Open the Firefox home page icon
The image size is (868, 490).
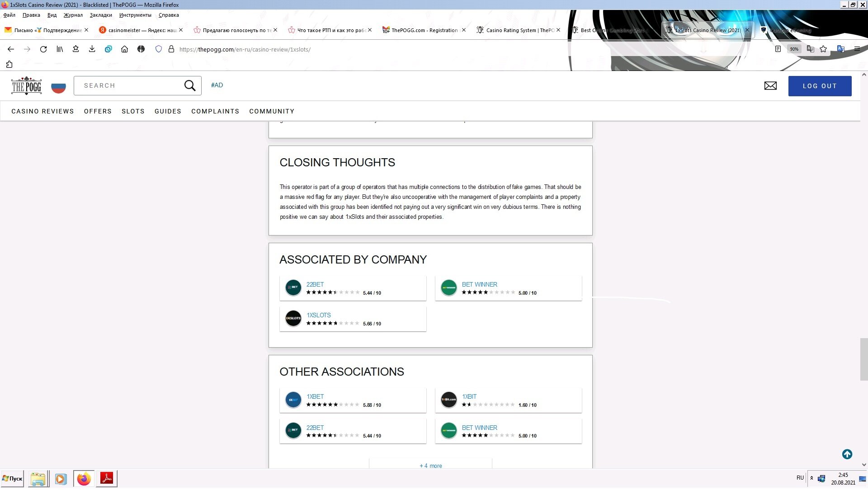(124, 49)
